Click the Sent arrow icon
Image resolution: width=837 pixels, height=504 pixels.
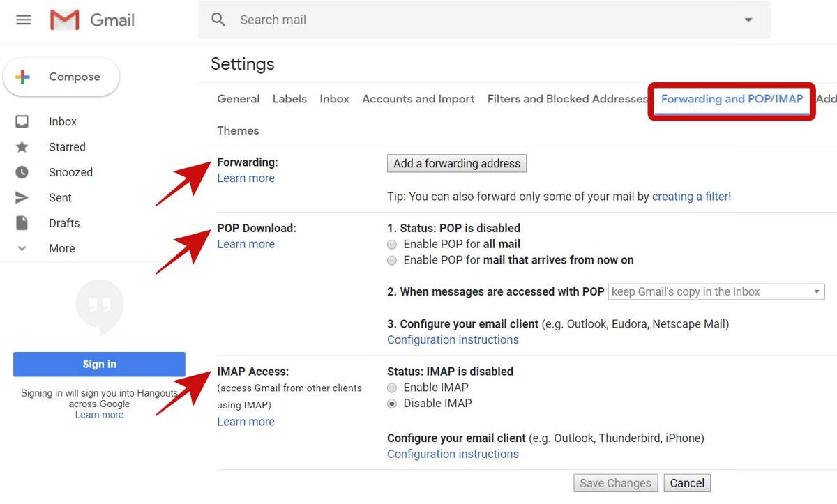coord(22,197)
